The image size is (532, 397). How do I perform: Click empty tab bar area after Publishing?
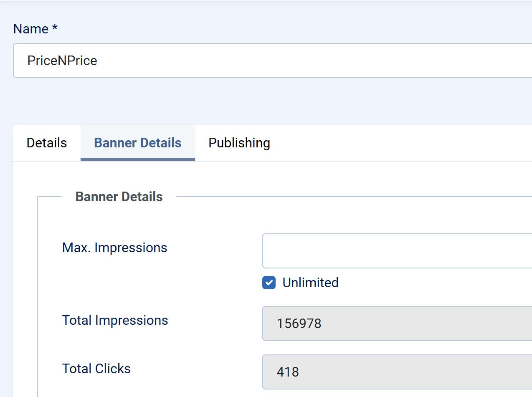(397, 143)
